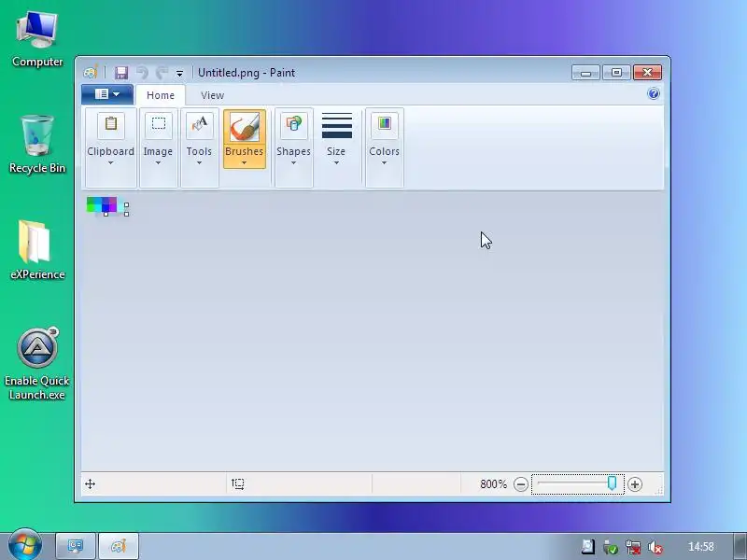Zoom out with the minus button
747x560 pixels.
pos(521,484)
